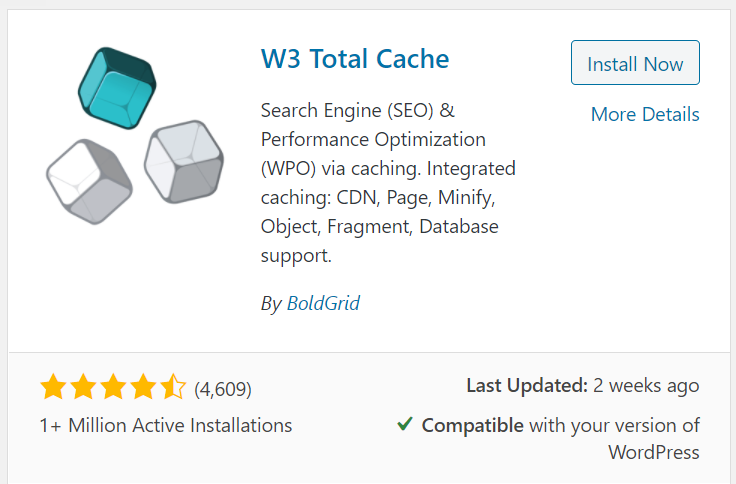Open More Details for the plugin
This screenshot has width=736, height=484.
click(x=645, y=114)
